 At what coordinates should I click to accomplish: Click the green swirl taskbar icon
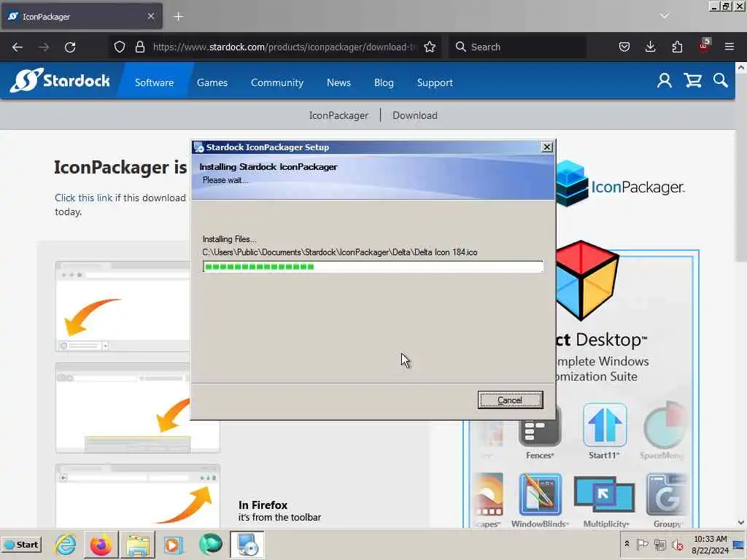click(210, 544)
